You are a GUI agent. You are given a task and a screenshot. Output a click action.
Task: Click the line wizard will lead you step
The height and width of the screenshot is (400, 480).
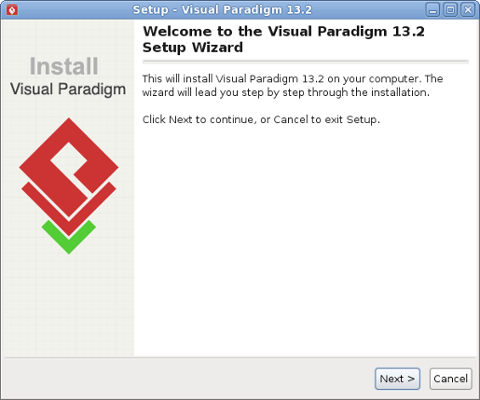[x=286, y=92]
